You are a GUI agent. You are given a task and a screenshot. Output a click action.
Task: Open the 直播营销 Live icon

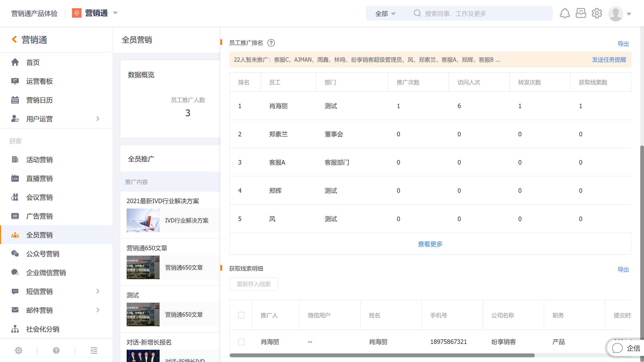(15, 178)
